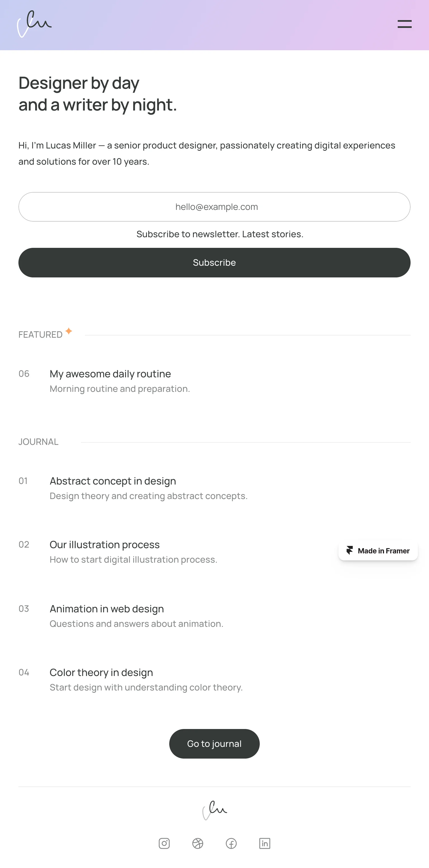Click the Go to journal button

click(x=214, y=744)
